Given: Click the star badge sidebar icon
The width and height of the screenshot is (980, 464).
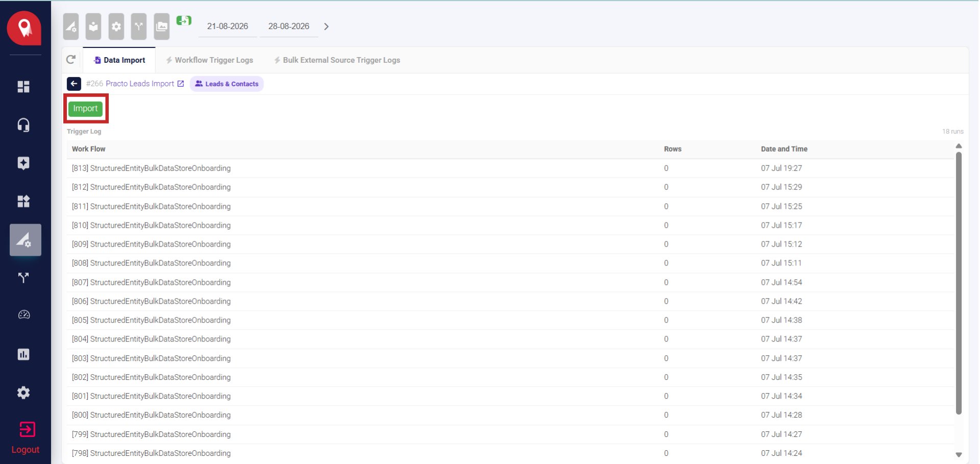Looking at the screenshot, I should point(23,163).
